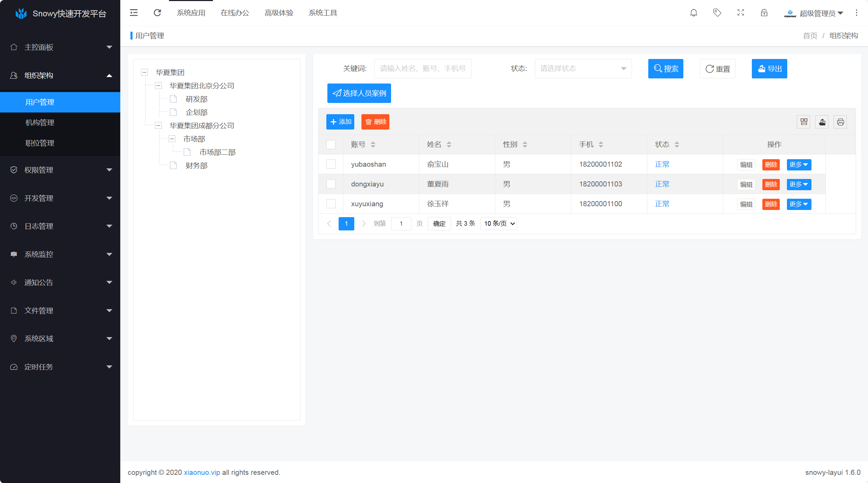The height and width of the screenshot is (483, 868).
Task: Open the tag notes icon in header
Action: 717,13
